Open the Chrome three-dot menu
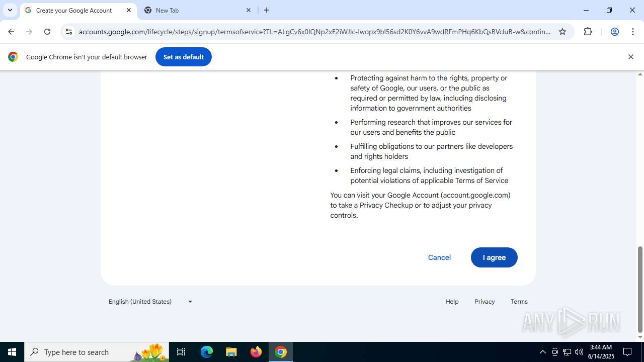Image resolution: width=644 pixels, height=362 pixels. point(633,32)
